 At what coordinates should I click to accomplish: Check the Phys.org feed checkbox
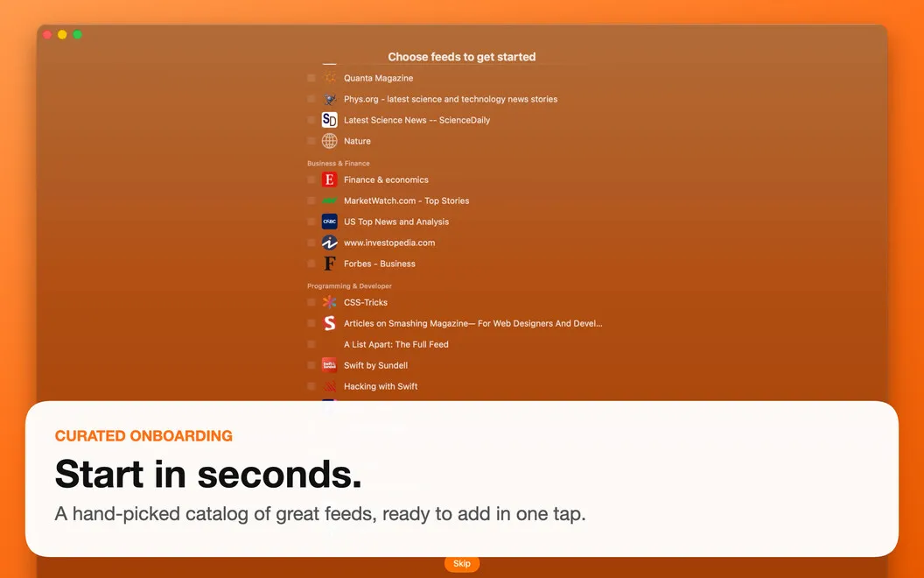[311, 99]
